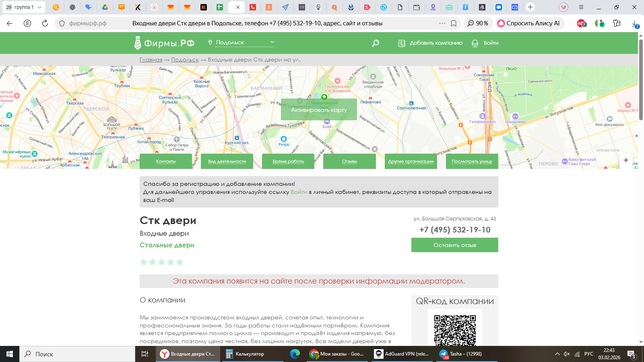Click the Войти link in the thank-you notice
The image size is (644, 362).
click(x=299, y=192)
